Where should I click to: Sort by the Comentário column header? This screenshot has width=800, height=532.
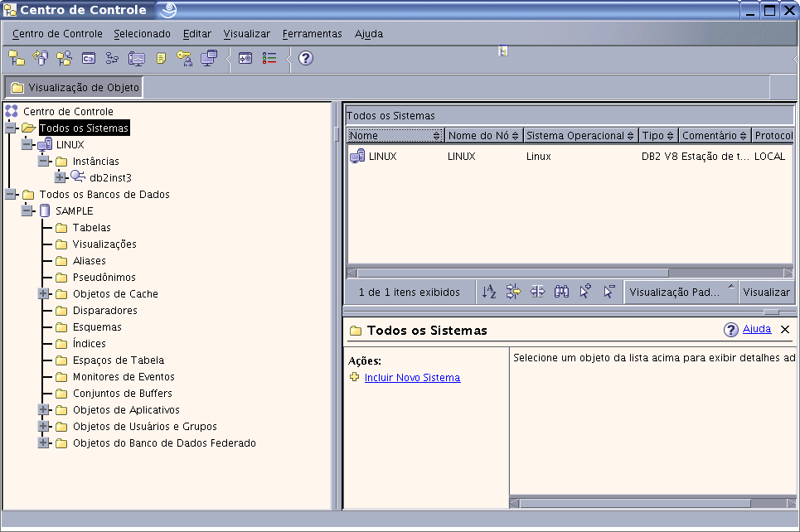pyautogui.click(x=715, y=135)
